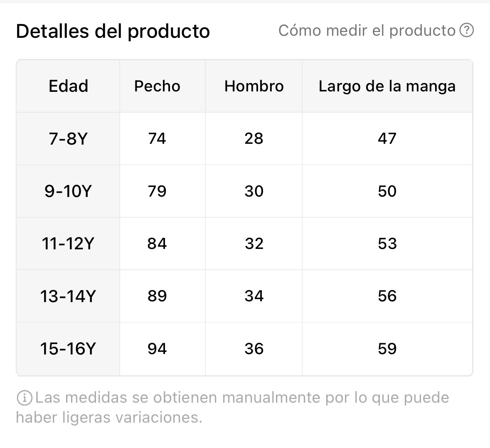490x448 pixels.
Task: Click the manual measurements disclaimer text
Action: tap(233, 407)
